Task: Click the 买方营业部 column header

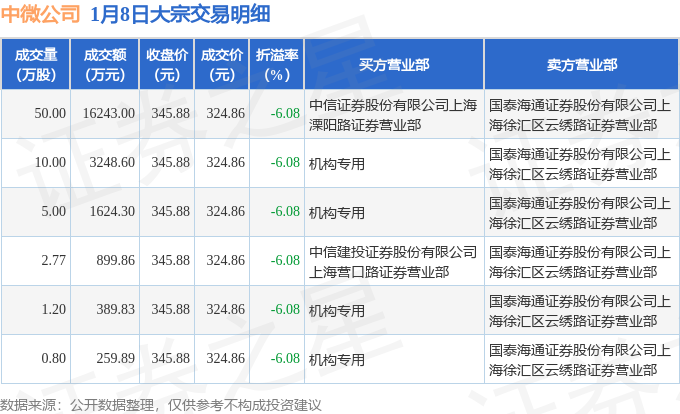Action: [394, 64]
